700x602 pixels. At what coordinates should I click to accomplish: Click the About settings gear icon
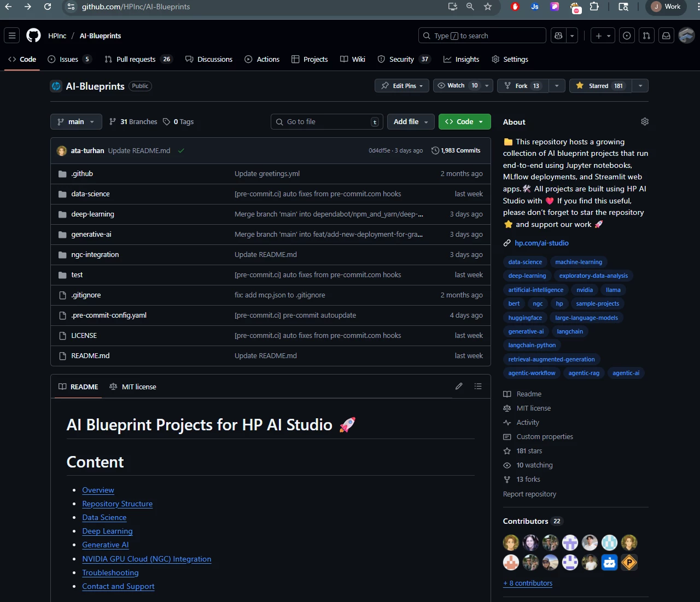645,121
